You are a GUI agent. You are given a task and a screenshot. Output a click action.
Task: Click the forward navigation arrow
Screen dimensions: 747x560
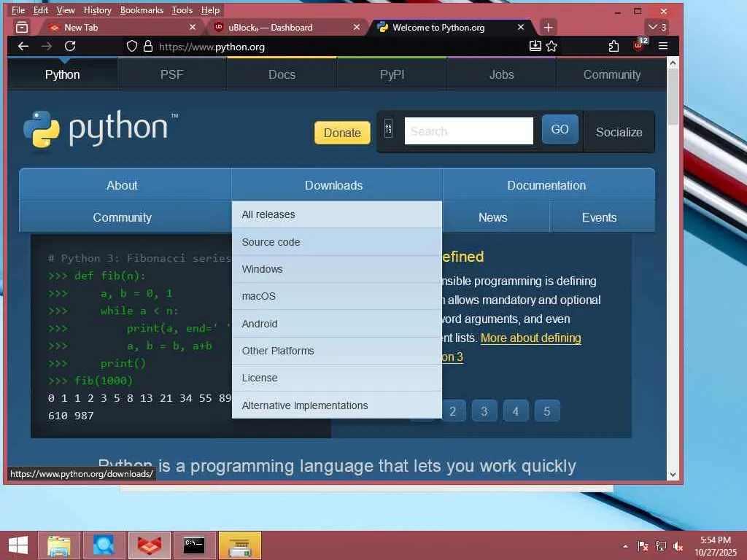[47, 46]
